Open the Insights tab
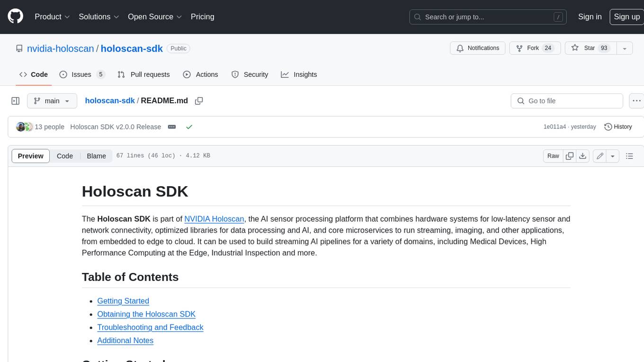 pos(299,74)
